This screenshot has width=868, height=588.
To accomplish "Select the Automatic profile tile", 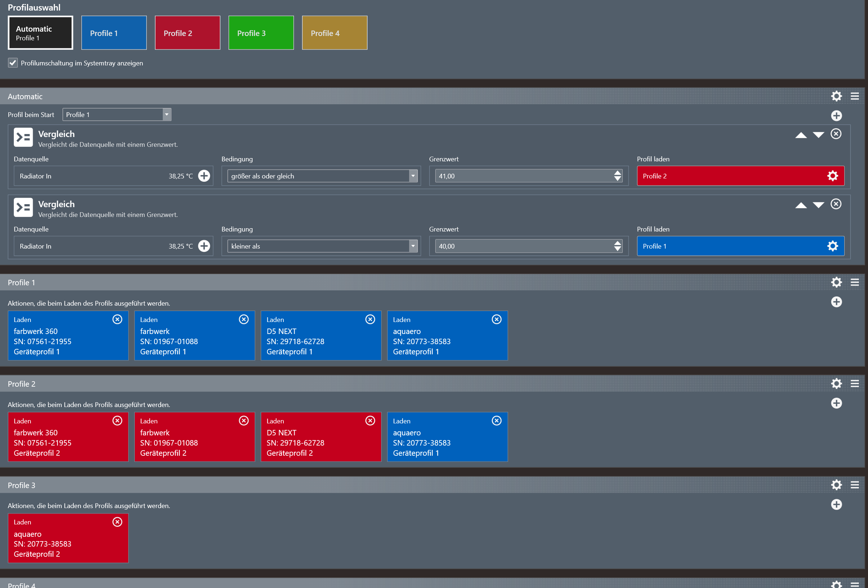I will 40,33.
